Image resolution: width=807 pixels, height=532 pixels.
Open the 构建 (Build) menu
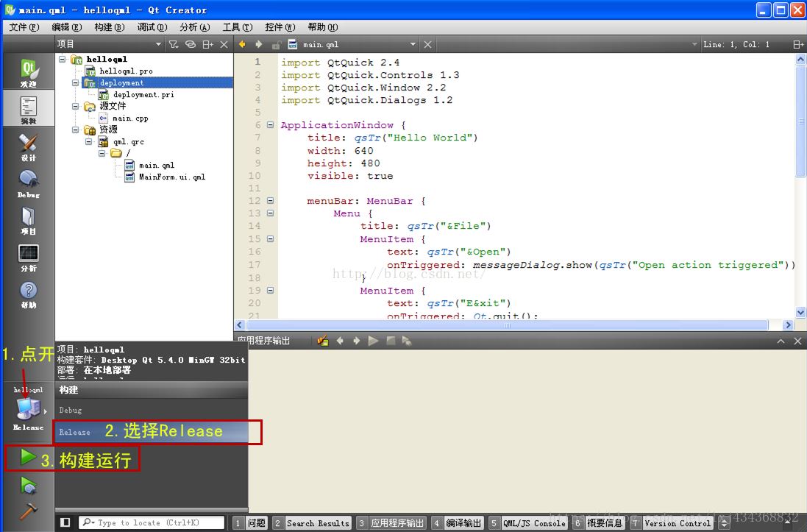coord(109,26)
